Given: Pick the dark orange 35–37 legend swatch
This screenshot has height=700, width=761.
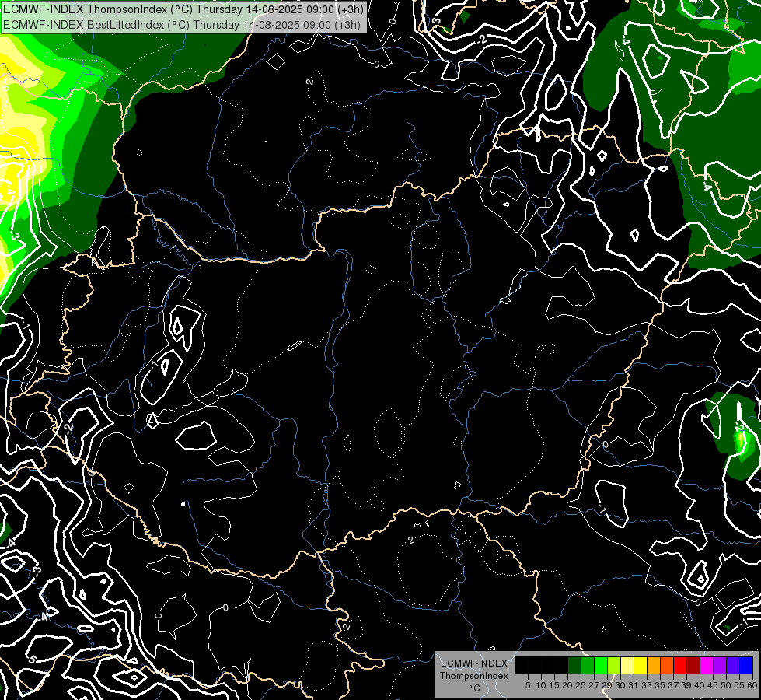Looking at the screenshot, I should click(667, 665).
